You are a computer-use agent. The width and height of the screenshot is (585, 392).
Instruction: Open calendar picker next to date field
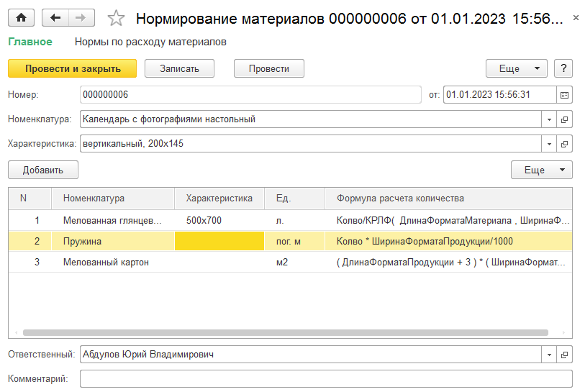pos(565,95)
